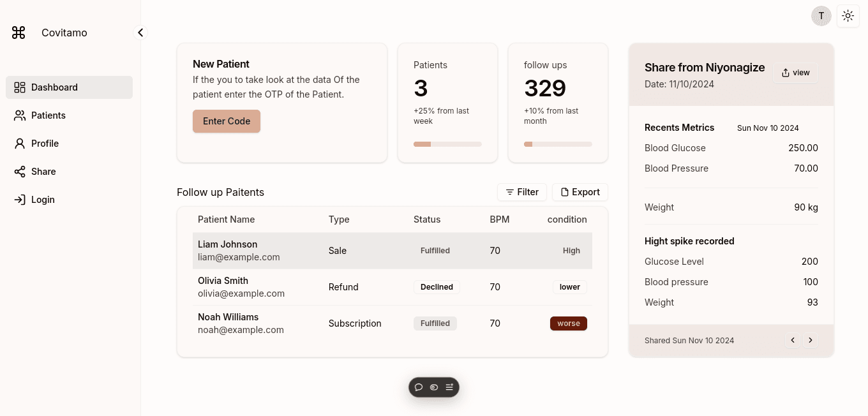Open the Filter dropdown

coord(522,192)
